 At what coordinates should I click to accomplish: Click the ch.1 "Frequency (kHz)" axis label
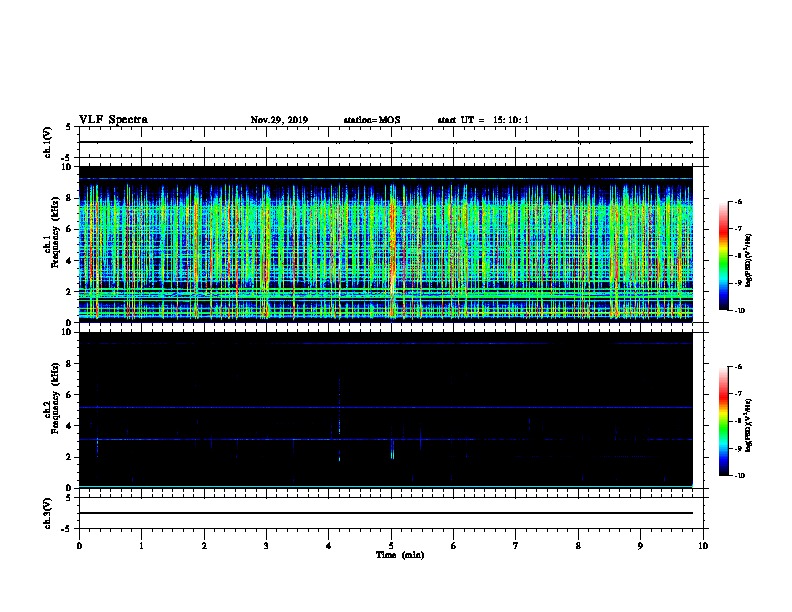(55, 233)
